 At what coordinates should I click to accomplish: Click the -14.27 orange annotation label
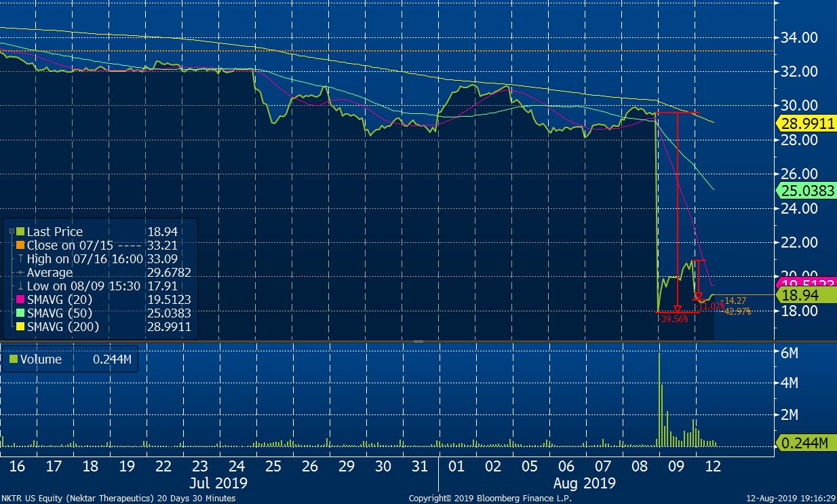tap(735, 301)
